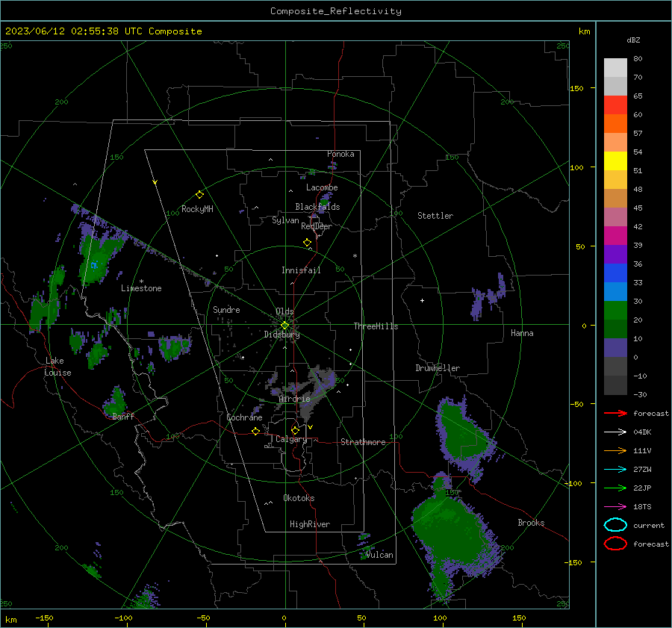Click the Vulcan label

(380, 555)
